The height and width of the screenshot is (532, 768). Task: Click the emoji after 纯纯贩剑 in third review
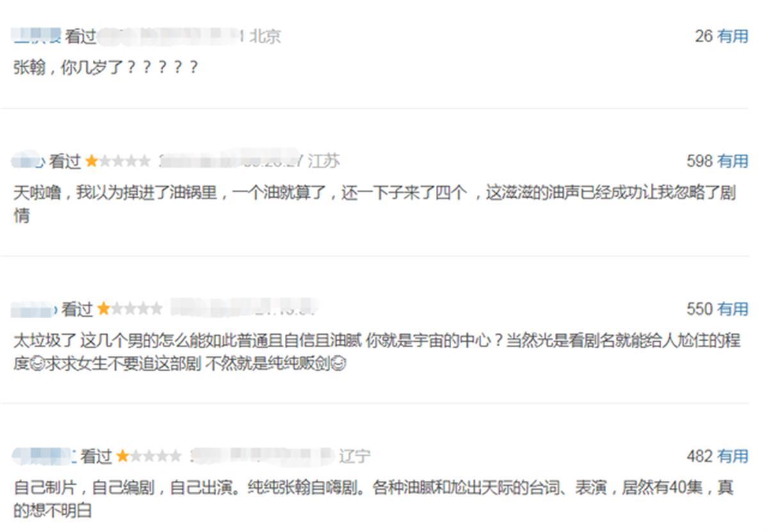coord(340,364)
